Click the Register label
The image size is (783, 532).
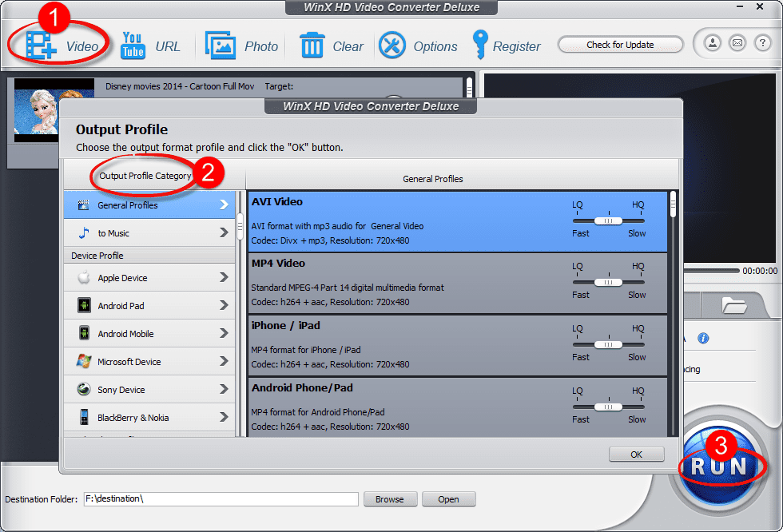tap(516, 46)
